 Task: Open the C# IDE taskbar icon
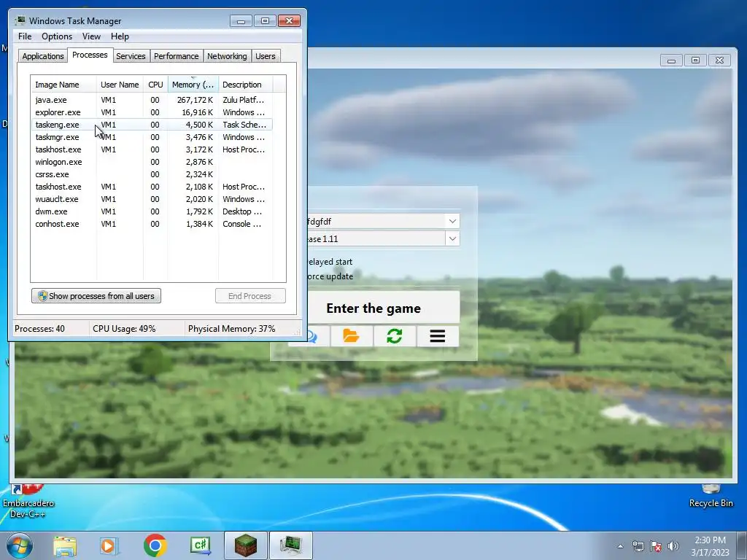click(x=200, y=545)
